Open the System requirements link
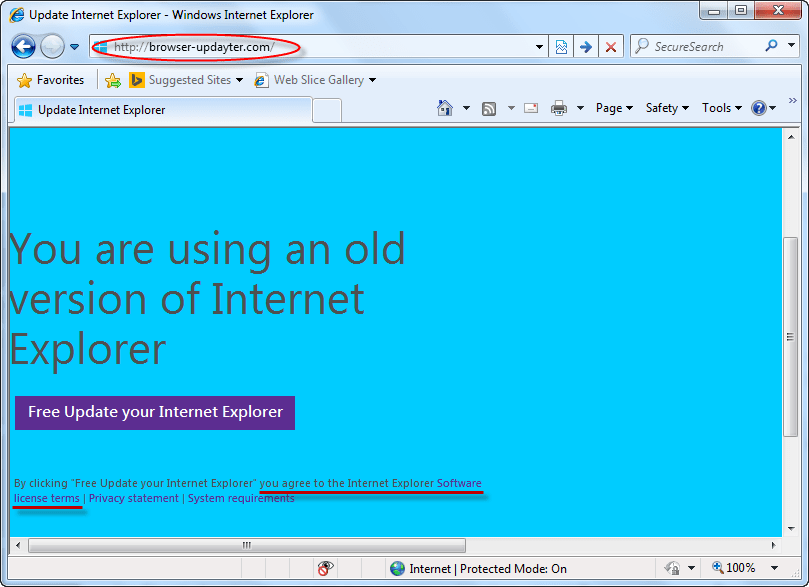Image resolution: width=809 pixels, height=587 pixels. [x=241, y=498]
